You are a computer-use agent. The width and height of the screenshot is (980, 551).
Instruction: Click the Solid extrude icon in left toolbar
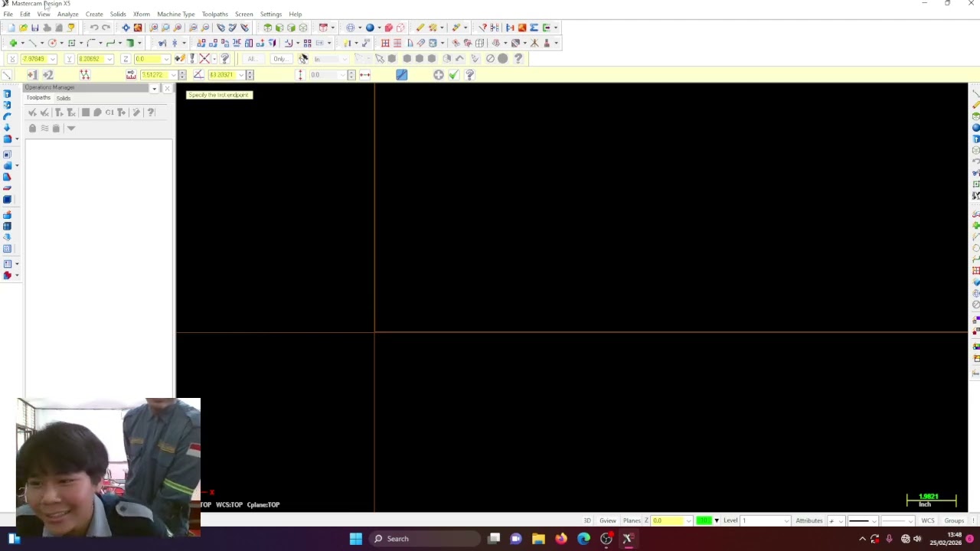tap(7, 93)
